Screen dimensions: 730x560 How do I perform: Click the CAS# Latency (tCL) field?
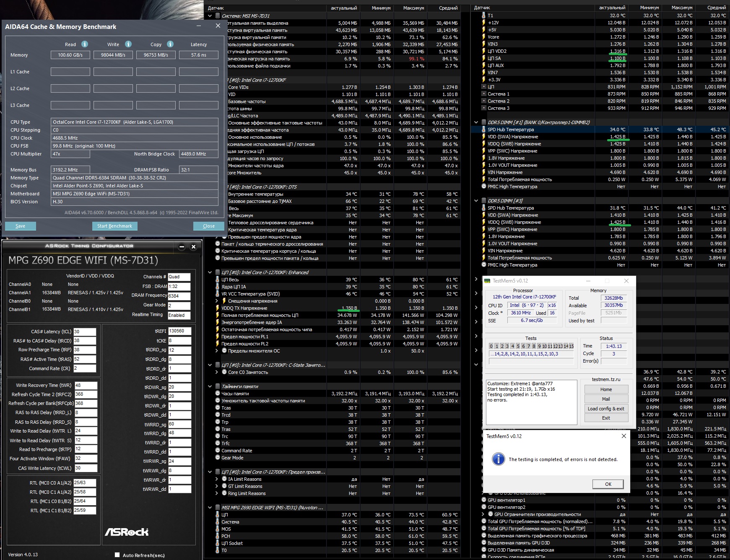pyautogui.click(x=85, y=332)
